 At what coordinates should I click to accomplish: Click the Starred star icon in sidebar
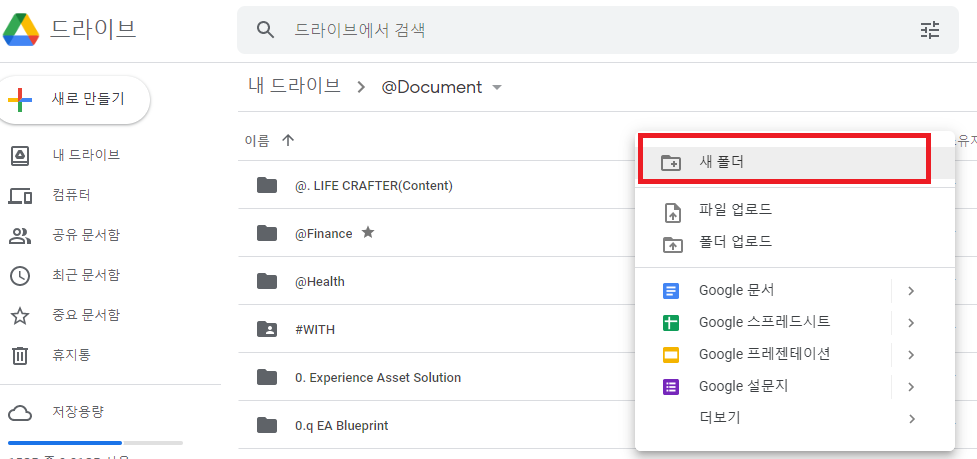pyautogui.click(x=20, y=316)
